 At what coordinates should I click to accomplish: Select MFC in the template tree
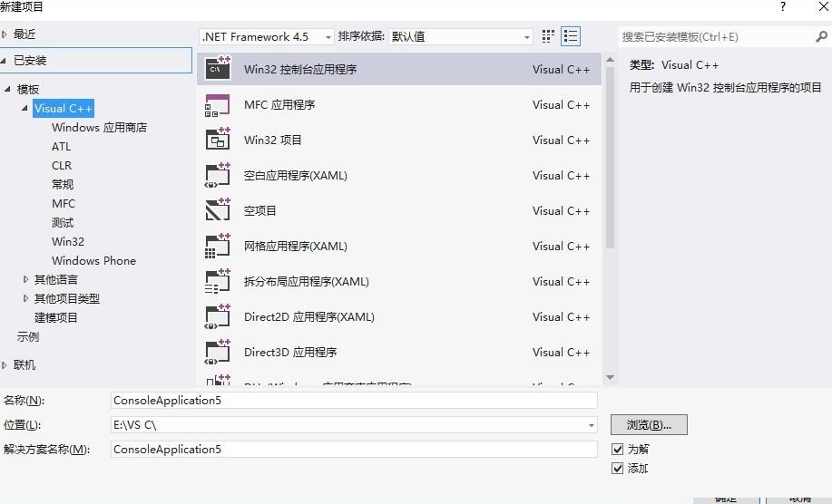pyautogui.click(x=64, y=204)
